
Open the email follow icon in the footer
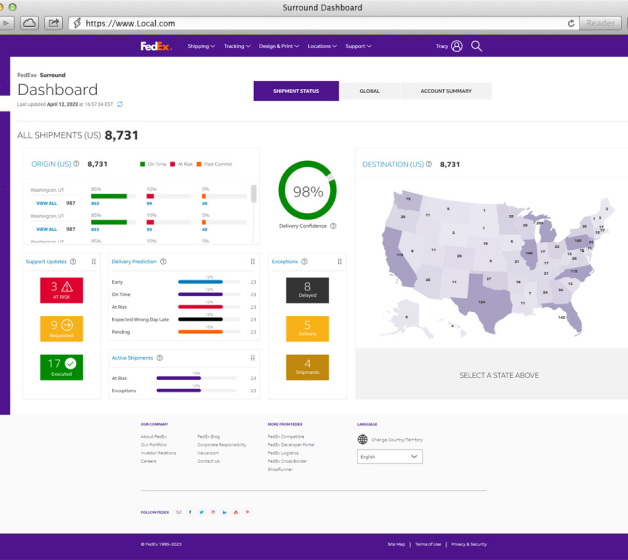179,512
